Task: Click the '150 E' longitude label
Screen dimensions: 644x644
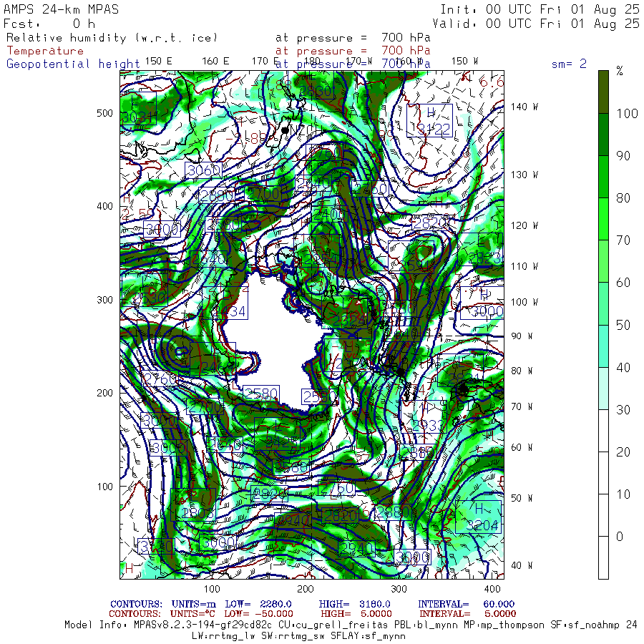Action: point(158,62)
